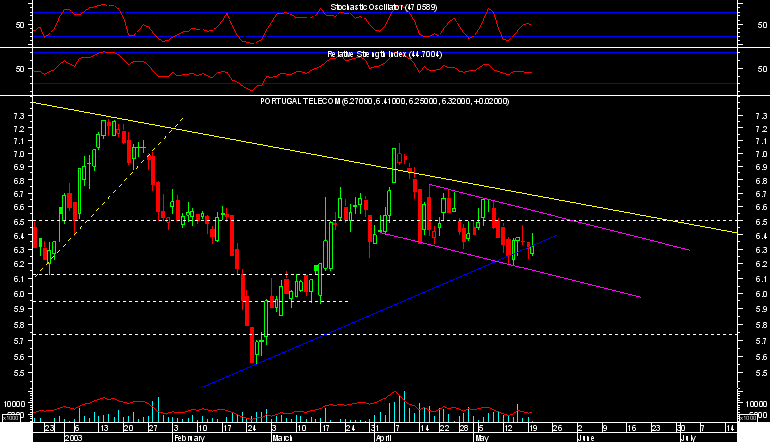The image size is (770, 442).
Task: Click the 7.0 price label on right axis
Action: 762,154
